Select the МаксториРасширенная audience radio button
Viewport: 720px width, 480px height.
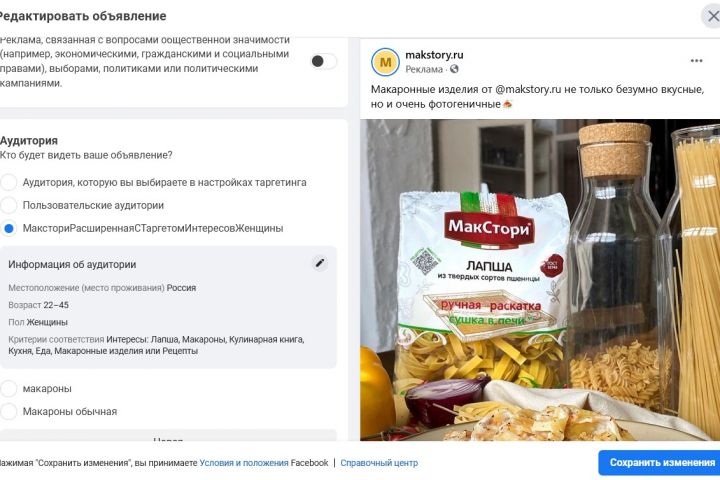tap(9, 229)
